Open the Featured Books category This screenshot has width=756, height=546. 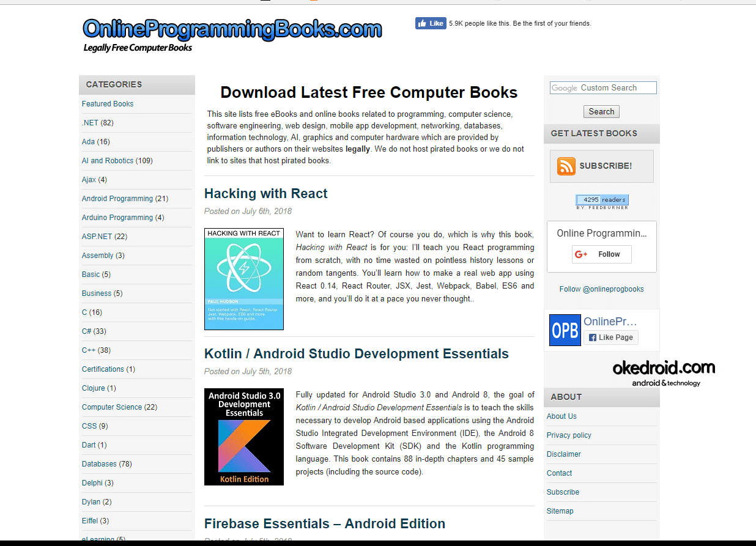(x=108, y=104)
